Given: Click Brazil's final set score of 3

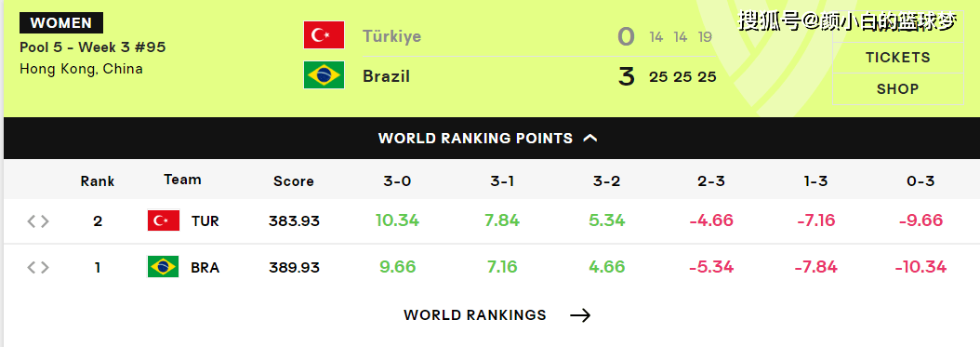Looking at the screenshot, I should (x=627, y=77).
